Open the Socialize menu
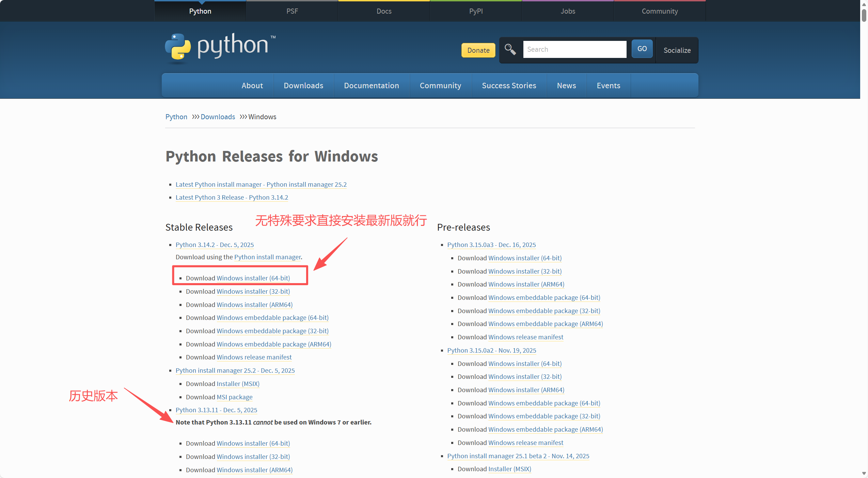 pyautogui.click(x=677, y=50)
